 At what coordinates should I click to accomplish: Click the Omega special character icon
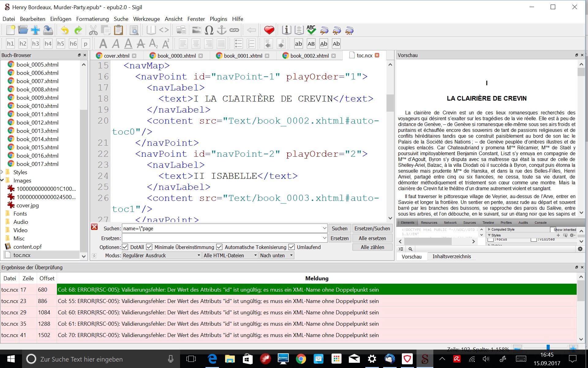(209, 30)
